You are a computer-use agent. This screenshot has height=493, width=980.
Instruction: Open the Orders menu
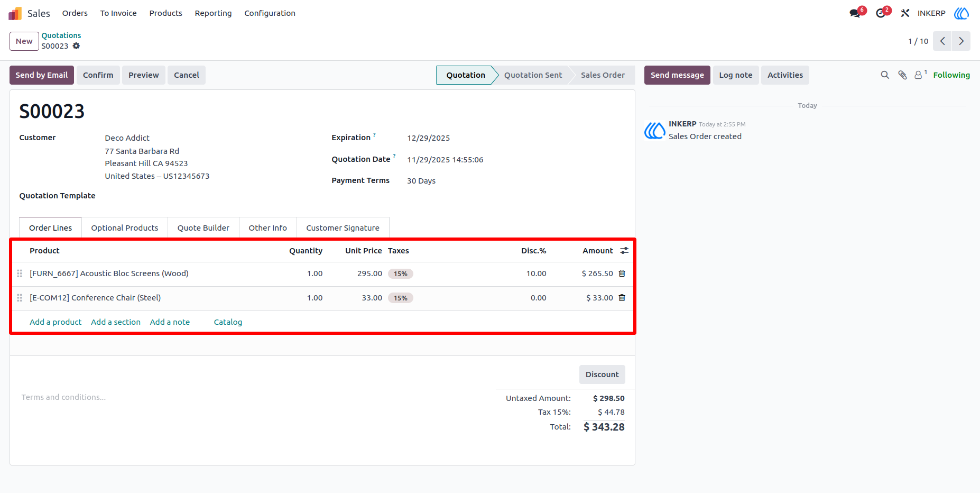tap(75, 13)
